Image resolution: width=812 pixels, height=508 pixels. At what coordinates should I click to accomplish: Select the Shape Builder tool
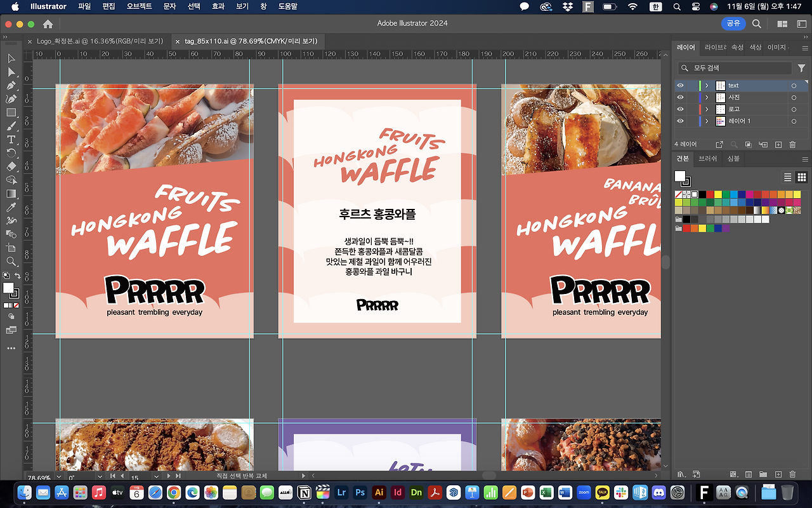[x=11, y=180]
